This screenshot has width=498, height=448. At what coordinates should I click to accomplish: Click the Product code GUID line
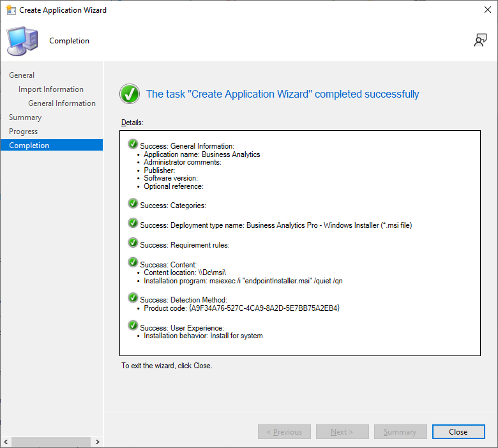[x=241, y=308]
